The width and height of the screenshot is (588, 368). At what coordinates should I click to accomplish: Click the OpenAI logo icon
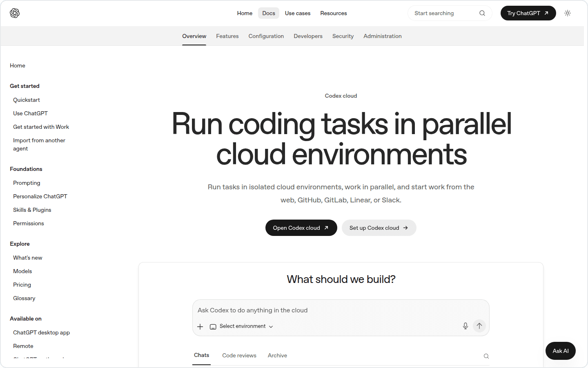[15, 13]
